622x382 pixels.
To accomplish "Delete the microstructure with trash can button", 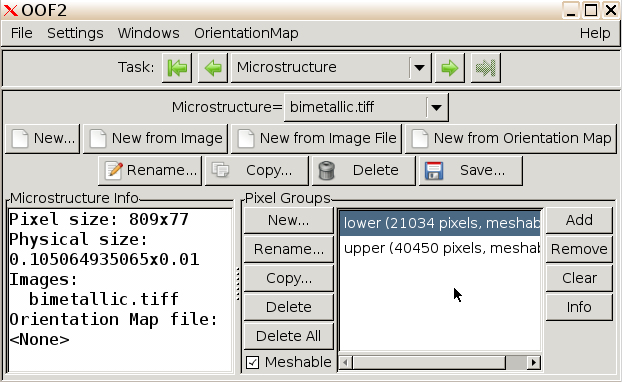I will click(x=364, y=171).
